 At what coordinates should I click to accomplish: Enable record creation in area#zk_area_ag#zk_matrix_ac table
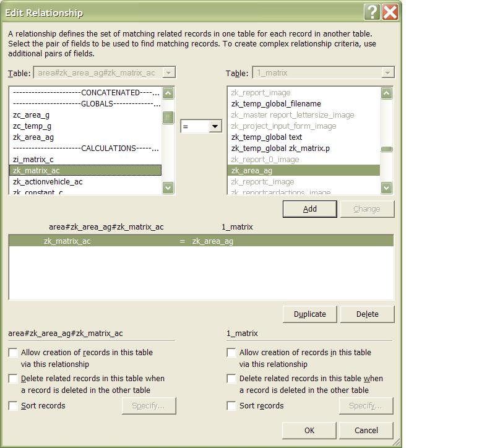click(x=13, y=353)
